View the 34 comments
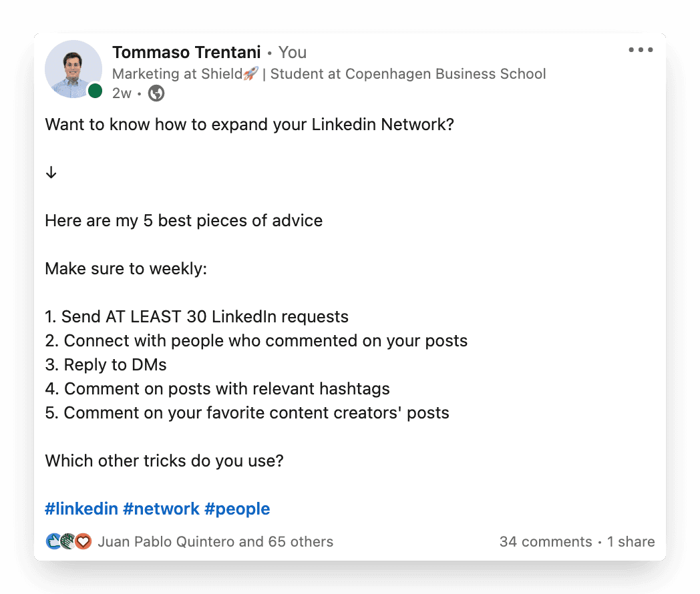 (x=546, y=541)
